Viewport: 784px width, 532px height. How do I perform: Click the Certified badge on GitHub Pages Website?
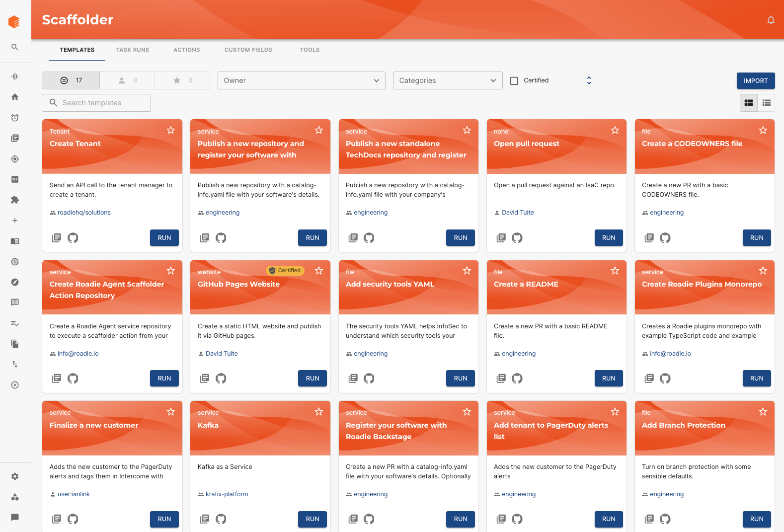click(286, 271)
